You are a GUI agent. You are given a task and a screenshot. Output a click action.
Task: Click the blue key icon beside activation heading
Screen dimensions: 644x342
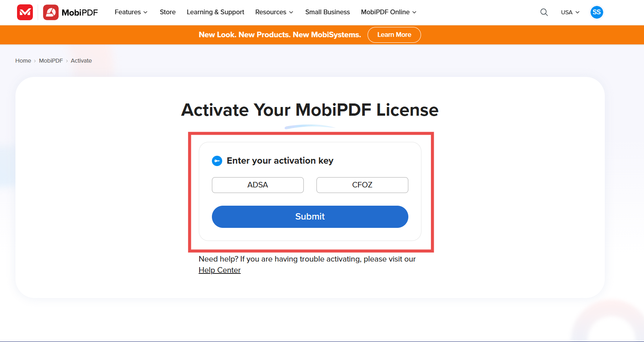pos(217,161)
